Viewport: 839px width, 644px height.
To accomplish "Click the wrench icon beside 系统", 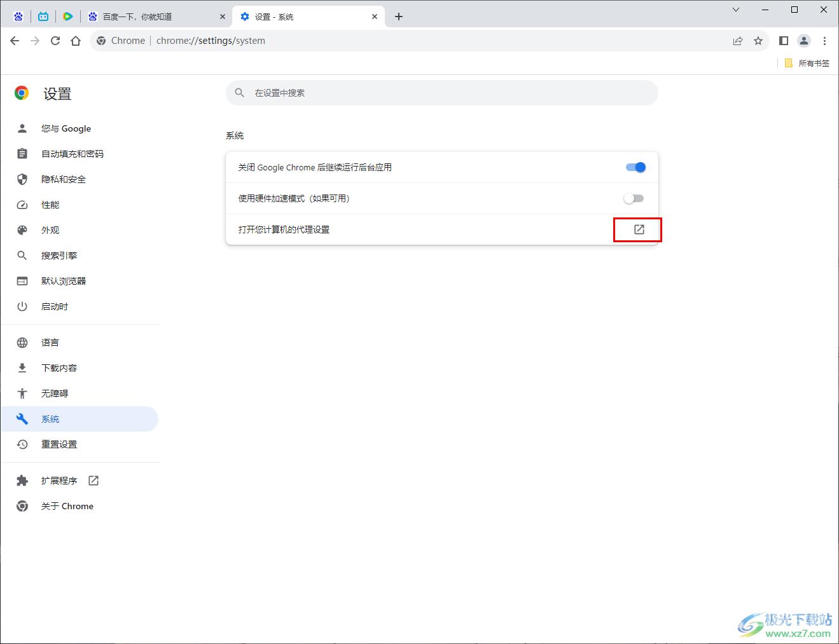I will point(22,419).
